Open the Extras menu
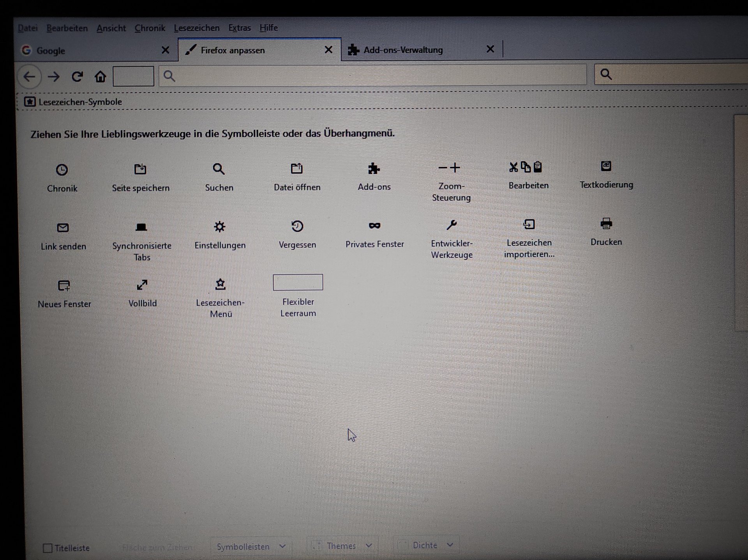This screenshot has height=560, width=748. pyautogui.click(x=240, y=28)
